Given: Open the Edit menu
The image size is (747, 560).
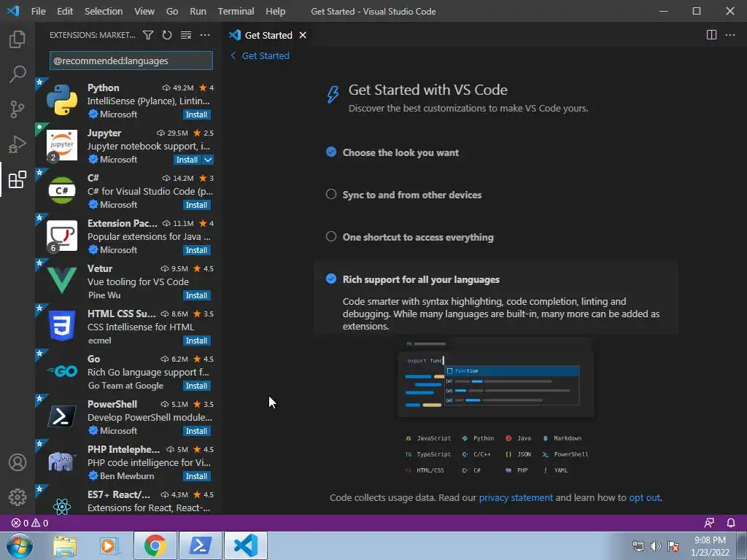Looking at the screenshot, I should tap(65, 11).
